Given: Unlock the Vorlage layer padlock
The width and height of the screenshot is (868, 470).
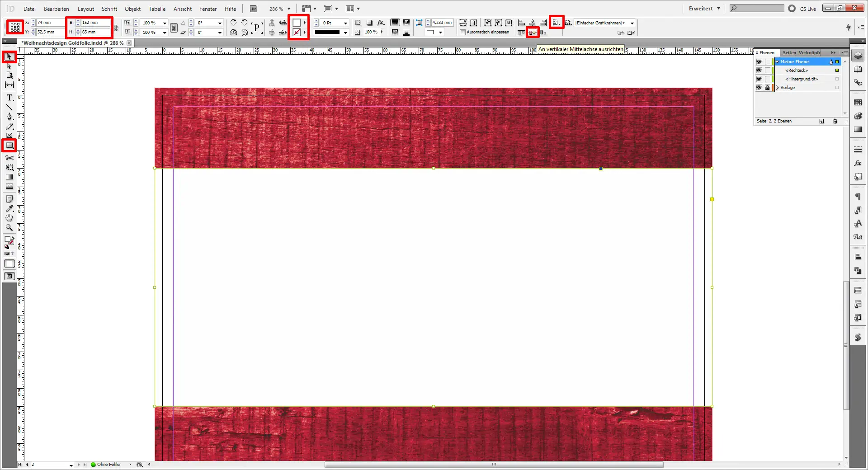Looking at the screenshot, I should pos(767,87).
